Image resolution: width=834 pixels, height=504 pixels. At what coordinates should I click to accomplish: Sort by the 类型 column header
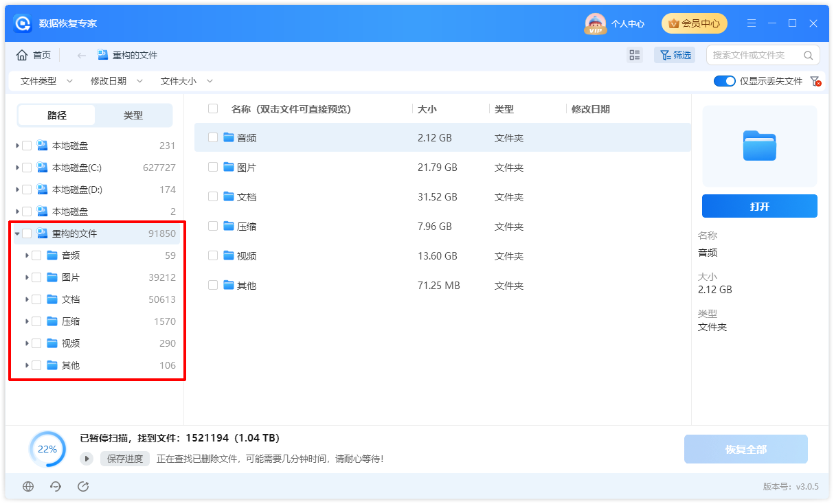pos(504,109)
